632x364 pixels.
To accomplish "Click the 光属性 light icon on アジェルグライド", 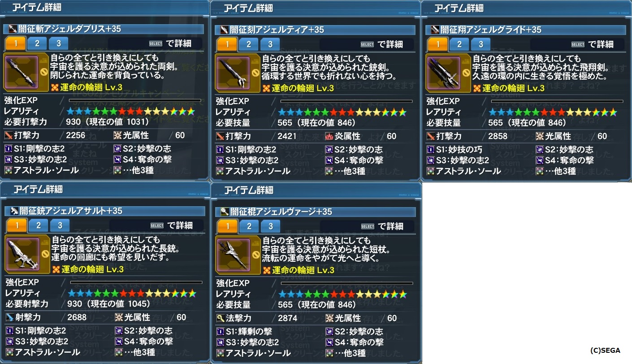I will point(540,136).
